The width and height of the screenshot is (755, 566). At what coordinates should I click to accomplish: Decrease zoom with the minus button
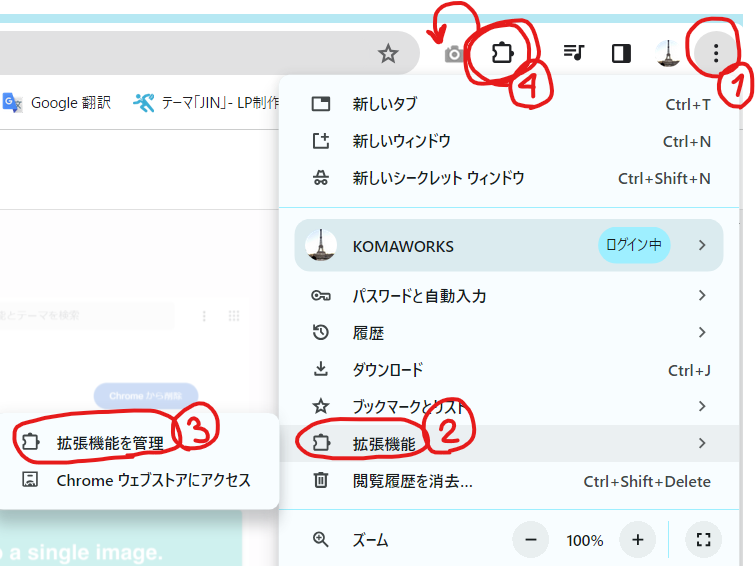[531, 540]
